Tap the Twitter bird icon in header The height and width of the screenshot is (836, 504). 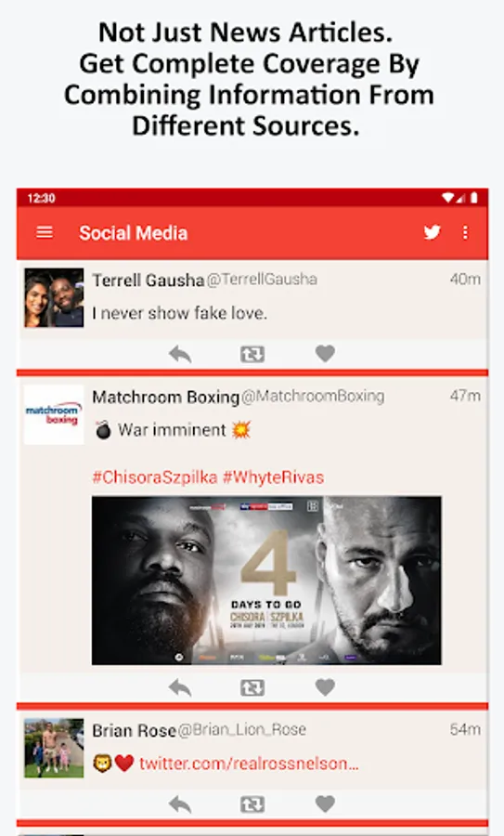pos(433,232)
